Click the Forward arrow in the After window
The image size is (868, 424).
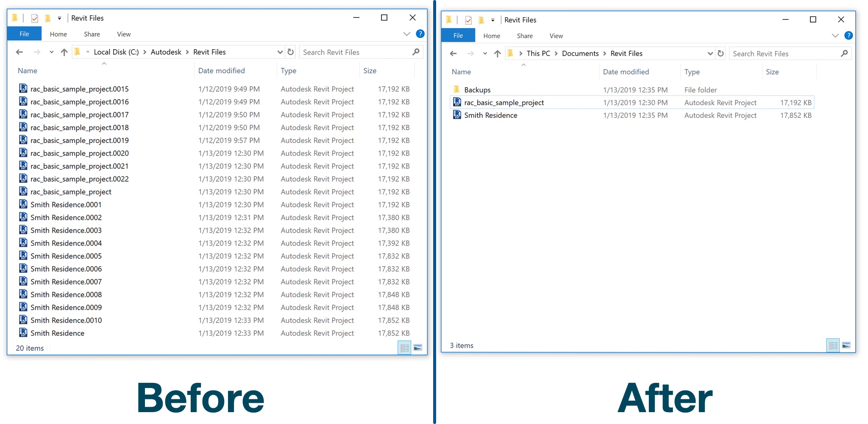(x=470, y=53)
